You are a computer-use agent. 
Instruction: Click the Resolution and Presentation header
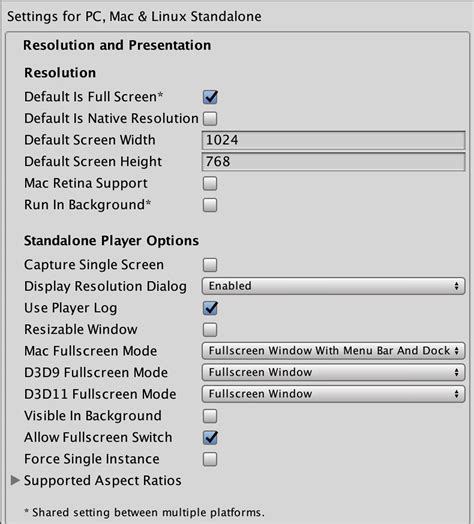(x=117, y=45)
